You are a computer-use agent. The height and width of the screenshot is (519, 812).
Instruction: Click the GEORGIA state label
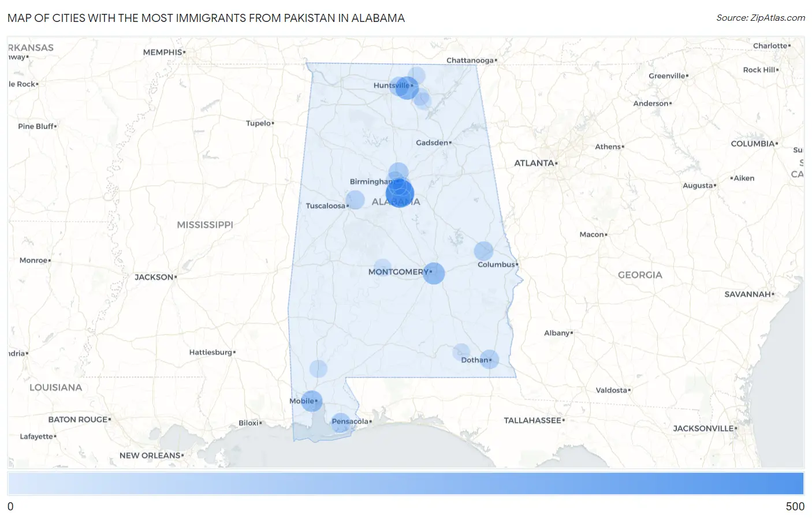click(640, 275)
